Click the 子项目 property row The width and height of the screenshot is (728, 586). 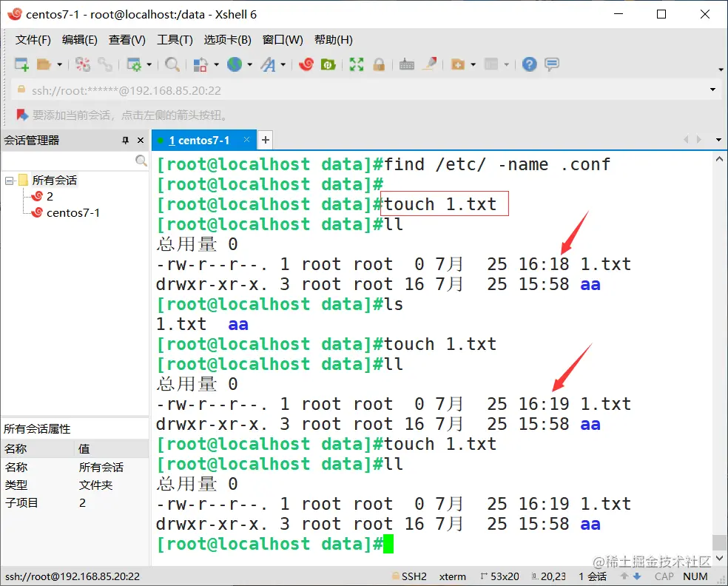(x=75, y=503)
